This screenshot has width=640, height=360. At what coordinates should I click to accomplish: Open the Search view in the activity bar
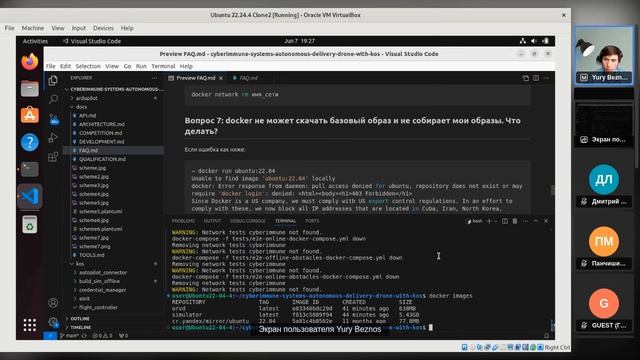point(53,99)
